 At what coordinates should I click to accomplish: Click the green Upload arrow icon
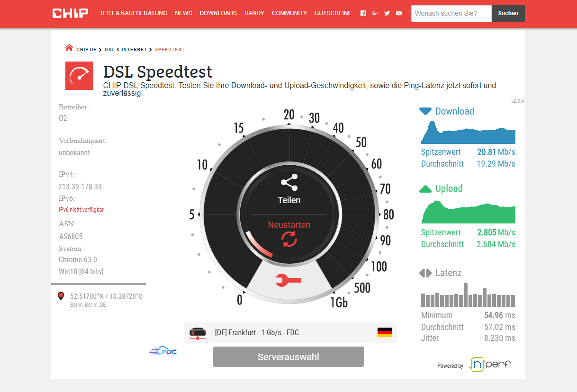425,189
